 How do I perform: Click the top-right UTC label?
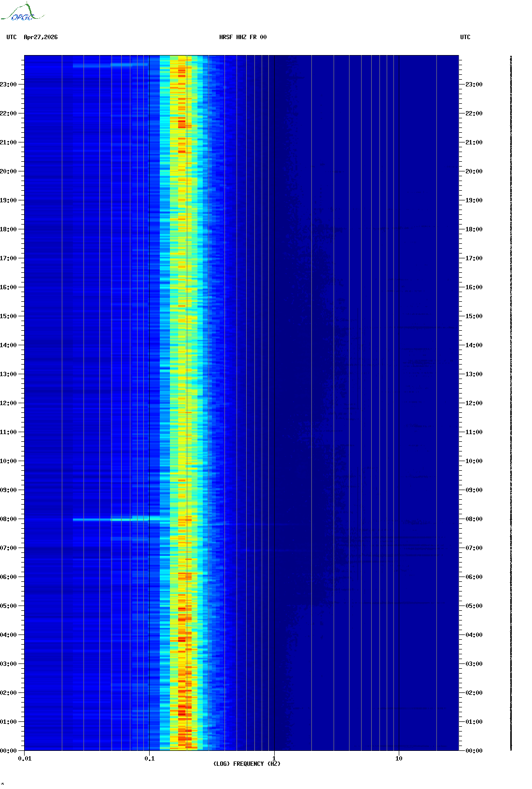465,37
